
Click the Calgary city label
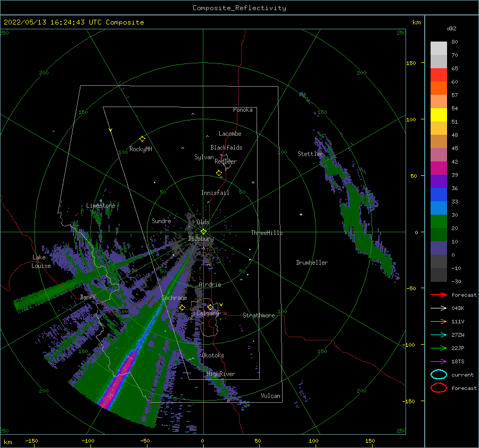pyautogui.click(x=208, y=313)
